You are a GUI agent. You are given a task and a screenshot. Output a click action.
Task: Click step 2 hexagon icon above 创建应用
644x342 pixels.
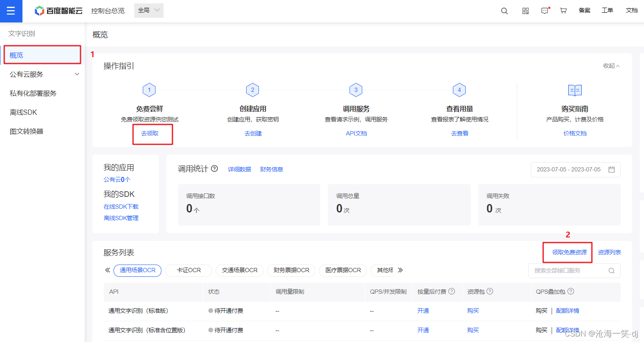pyautogui.click(x=253, y=90)
